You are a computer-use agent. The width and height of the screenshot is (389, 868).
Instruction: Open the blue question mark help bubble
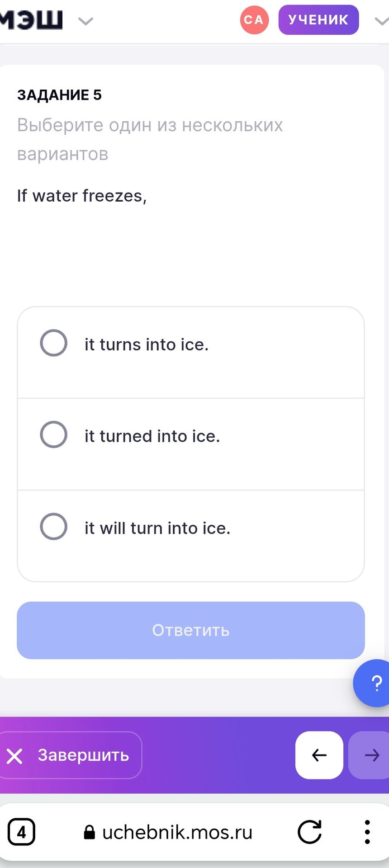click(x=374, y=683)
